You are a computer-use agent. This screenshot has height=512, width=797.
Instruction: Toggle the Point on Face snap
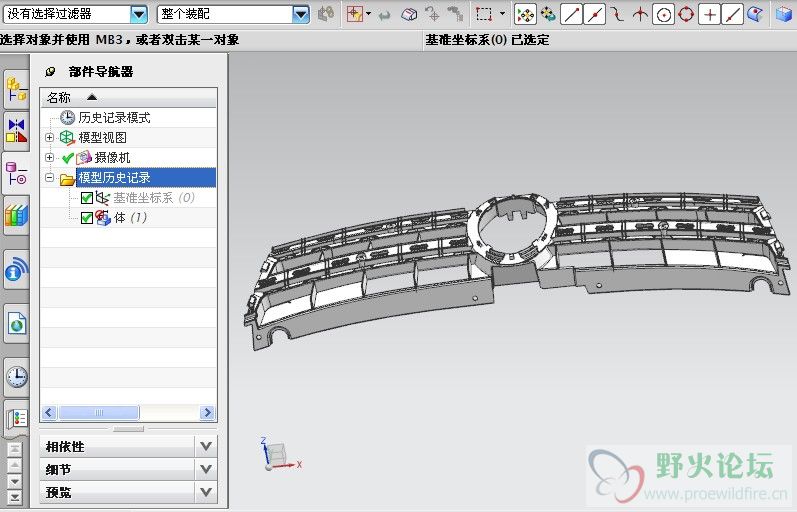coord(756,14)
